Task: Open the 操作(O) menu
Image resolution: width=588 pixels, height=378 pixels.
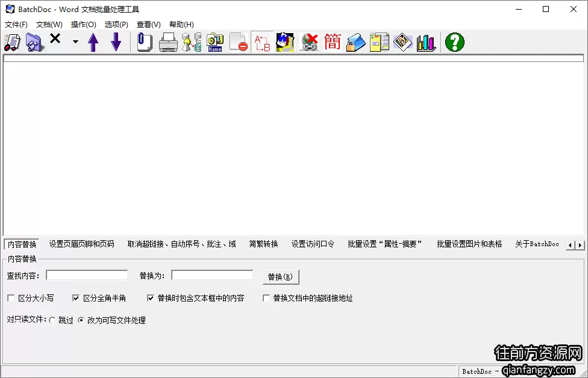Action: [x=84, y=24]
